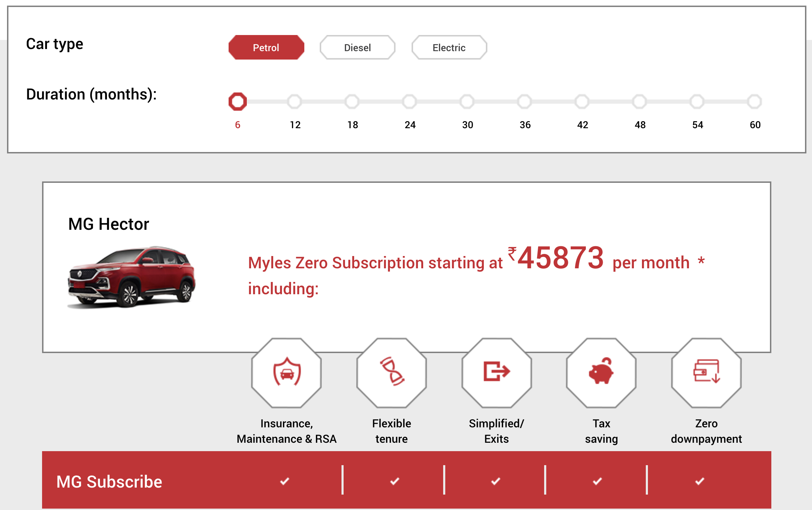Click the Zero downpayment wallet icon
This screenshot has width=812, height=510.
tap(706, 373)
